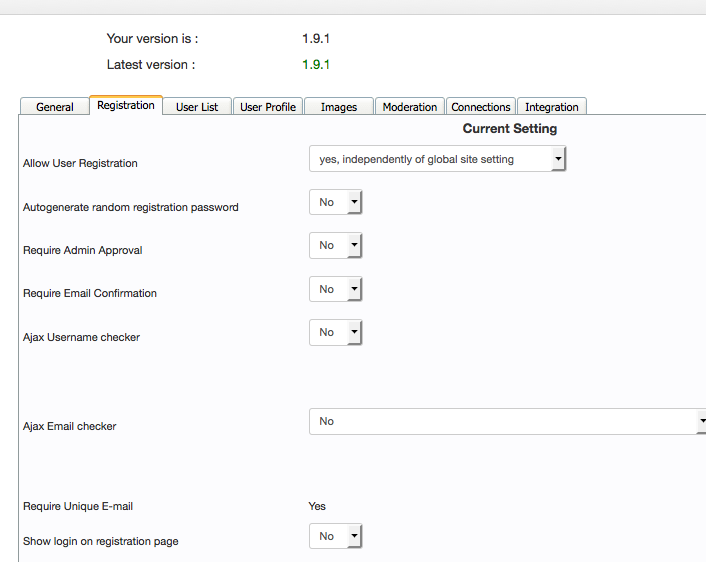Open Allow User Registration dropdown
This screenshot has height=562, width=706.
click(x=438, y=159)
